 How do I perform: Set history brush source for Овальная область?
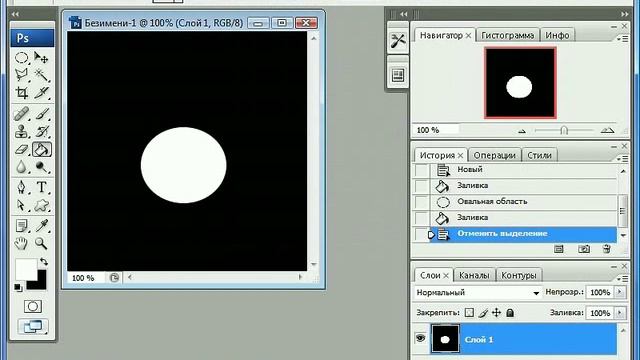click(x=421, y=202)
